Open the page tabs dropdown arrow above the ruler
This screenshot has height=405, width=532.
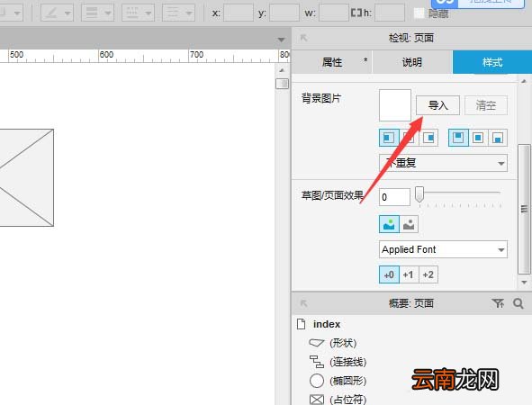coord(281,40)
